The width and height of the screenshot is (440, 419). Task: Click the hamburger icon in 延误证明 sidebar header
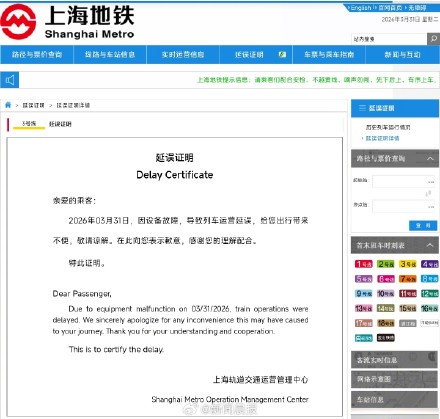pos(362,108)
